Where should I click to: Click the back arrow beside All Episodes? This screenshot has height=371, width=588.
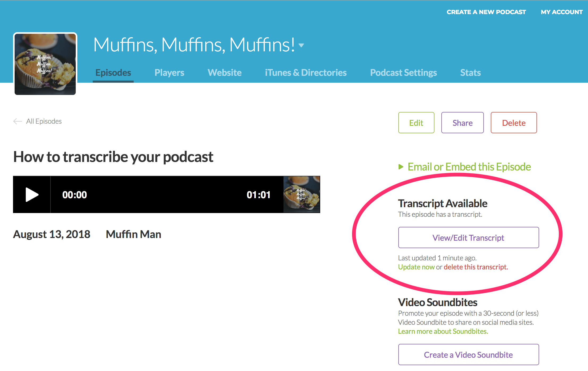click(18, 121)
